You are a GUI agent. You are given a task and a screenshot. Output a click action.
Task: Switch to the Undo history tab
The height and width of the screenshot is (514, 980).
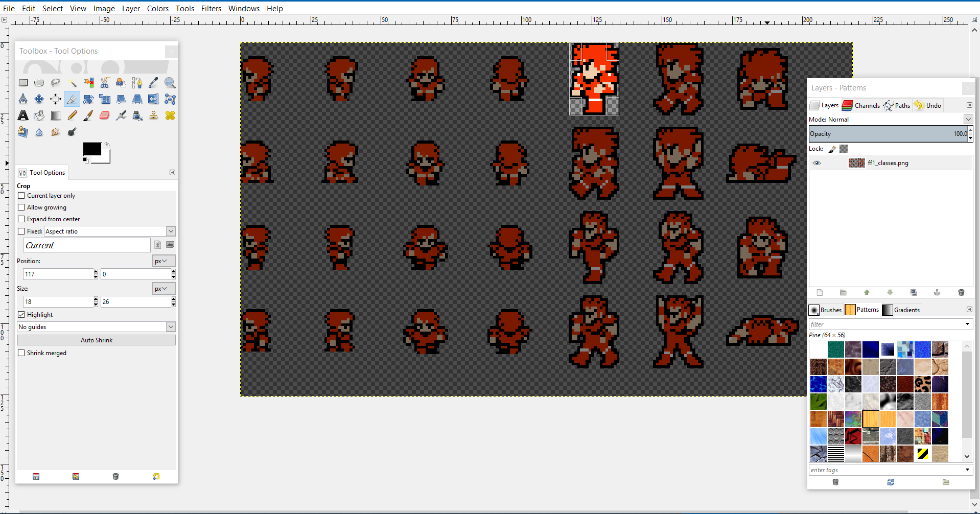coord(928,105)
